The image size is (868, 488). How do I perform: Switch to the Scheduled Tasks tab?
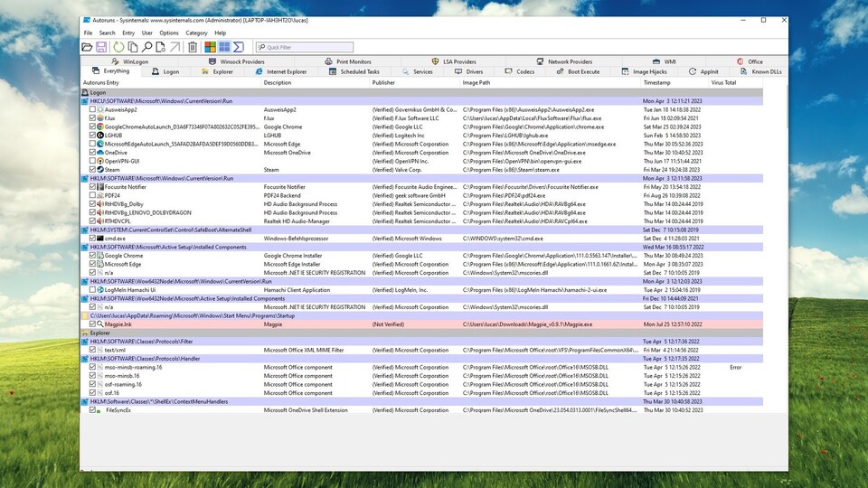point(354,71)
